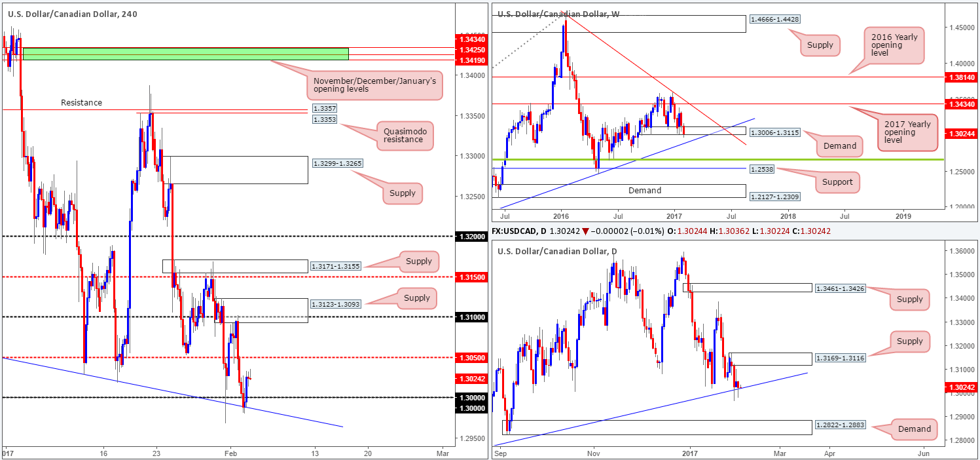Image resolution: width=980 pixels, height=460 pixels.
Task: Click the Supply callout beside 1.3123-1.3093
Action: coord(417,298)
